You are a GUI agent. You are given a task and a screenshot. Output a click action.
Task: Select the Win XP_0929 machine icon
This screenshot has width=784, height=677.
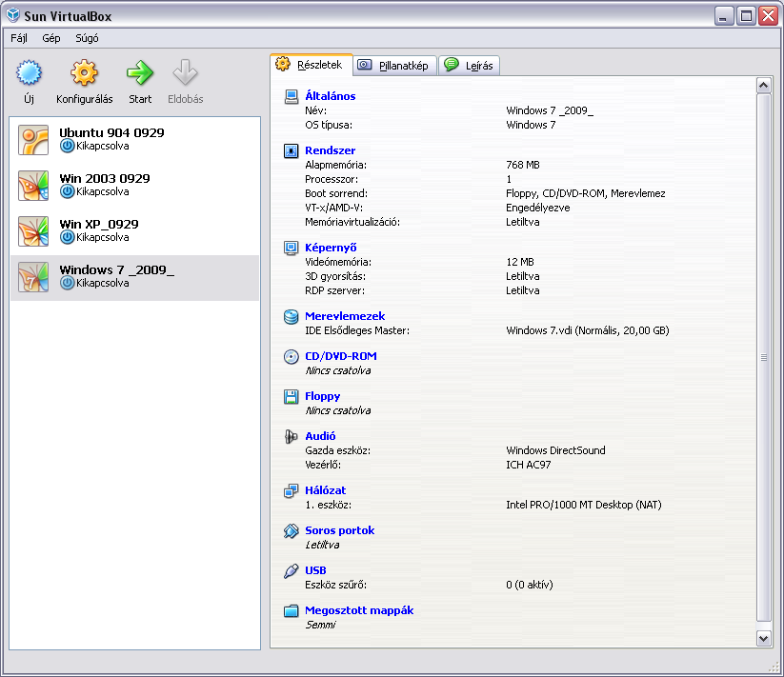33,231
